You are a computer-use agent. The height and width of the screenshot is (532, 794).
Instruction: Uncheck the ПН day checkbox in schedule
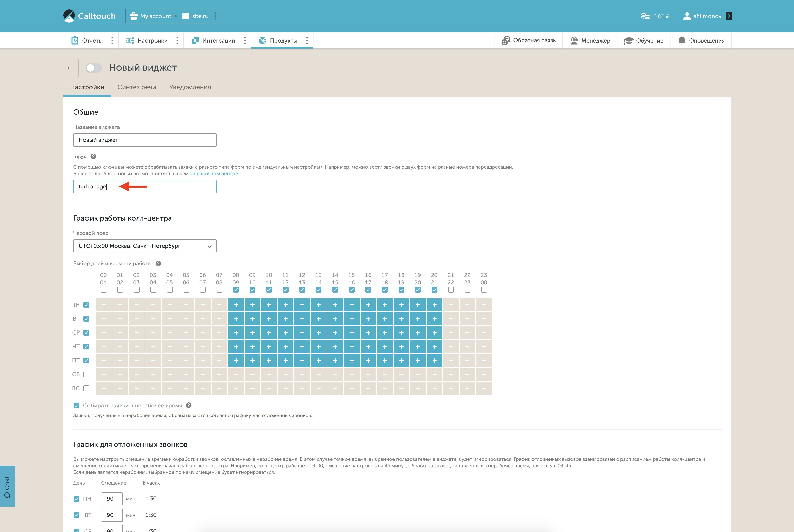coord(87,305)
